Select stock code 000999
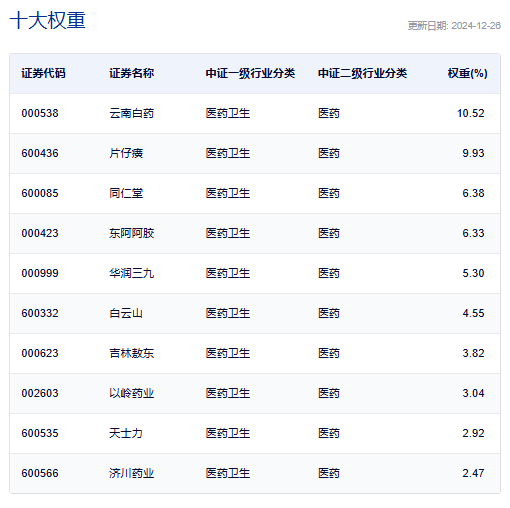The width and height of the screenshot is (510, 508). (x=40, y=273)
